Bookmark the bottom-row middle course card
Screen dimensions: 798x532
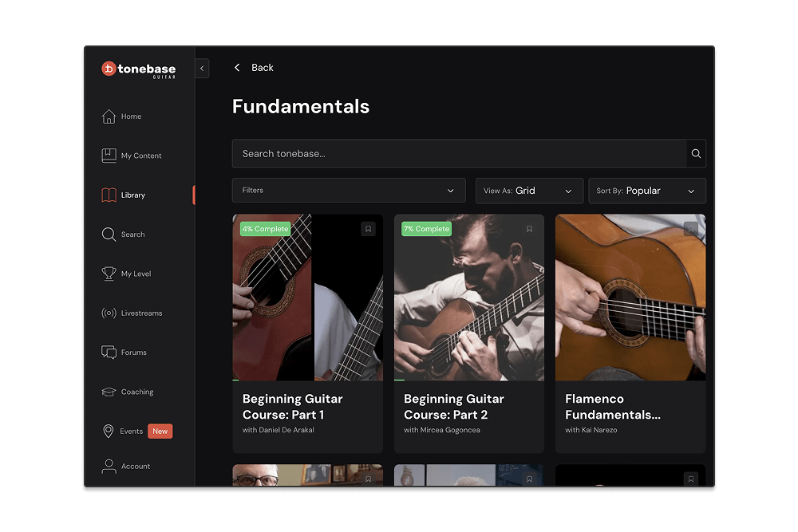(x=529, y=479)
